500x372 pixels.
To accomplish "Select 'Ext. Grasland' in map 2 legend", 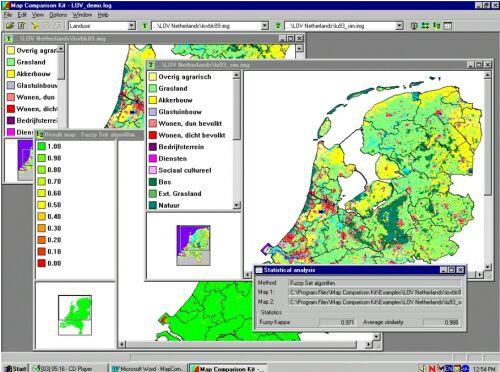I will click(x=180, y=193).
